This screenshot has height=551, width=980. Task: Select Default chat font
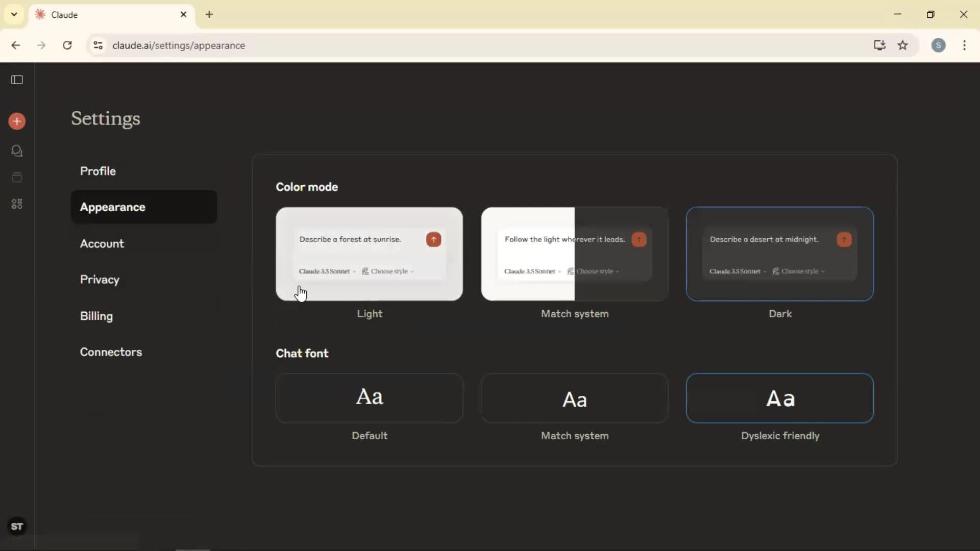(370, 398)
